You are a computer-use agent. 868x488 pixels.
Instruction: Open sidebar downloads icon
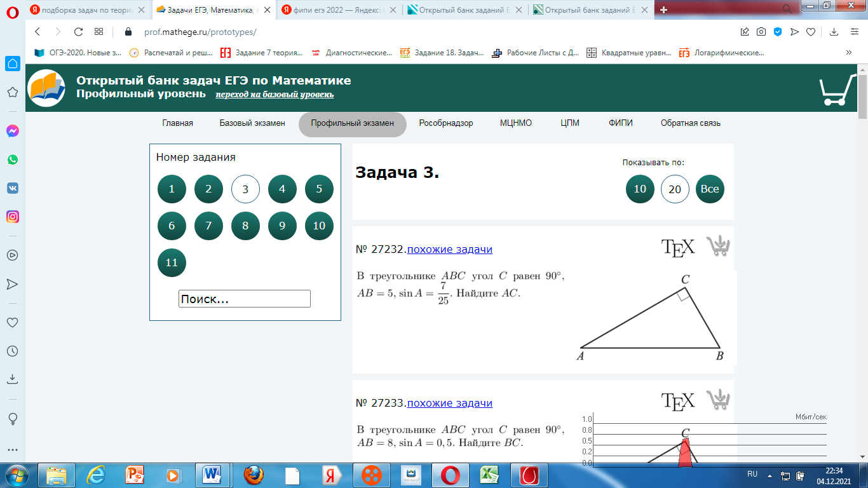(x=12, y=379)
